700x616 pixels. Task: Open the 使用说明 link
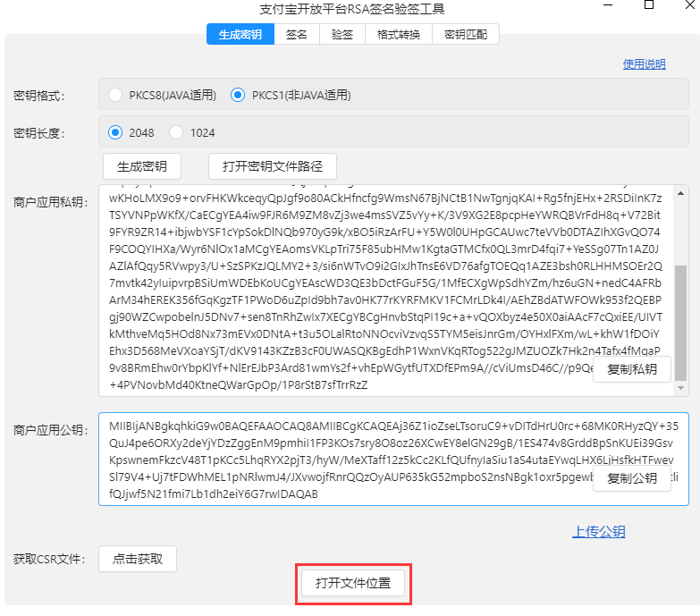(645, 64)
